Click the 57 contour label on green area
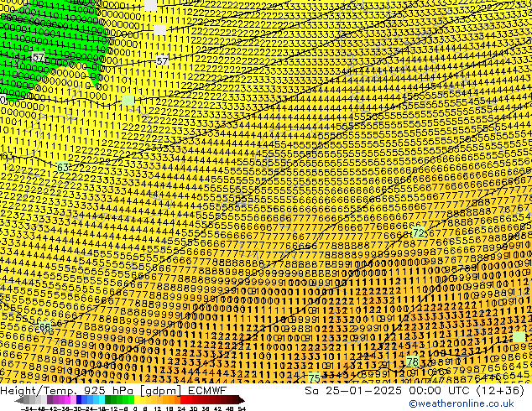Screen dimensions: 532x411 tap(38, 57)
